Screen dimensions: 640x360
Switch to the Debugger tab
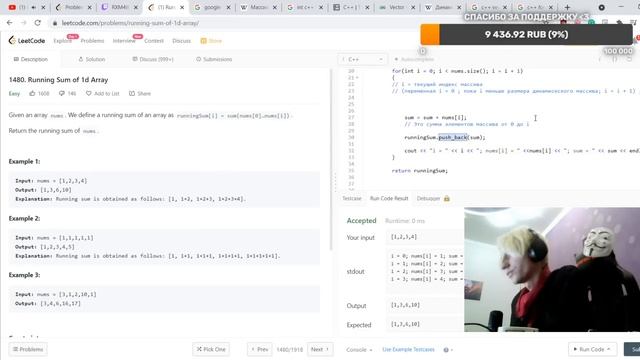coord(428,198)
